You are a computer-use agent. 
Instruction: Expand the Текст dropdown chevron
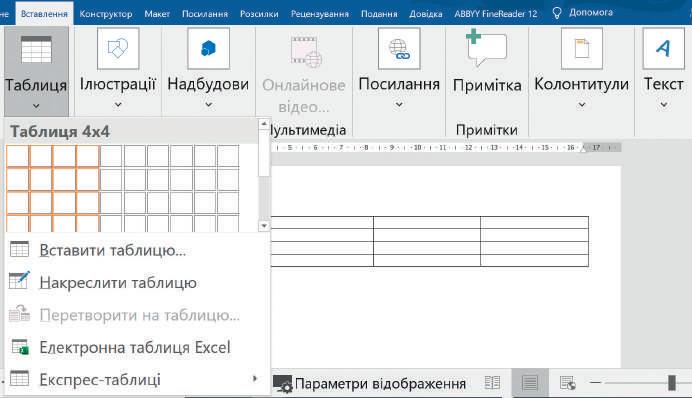coord(663,105)
